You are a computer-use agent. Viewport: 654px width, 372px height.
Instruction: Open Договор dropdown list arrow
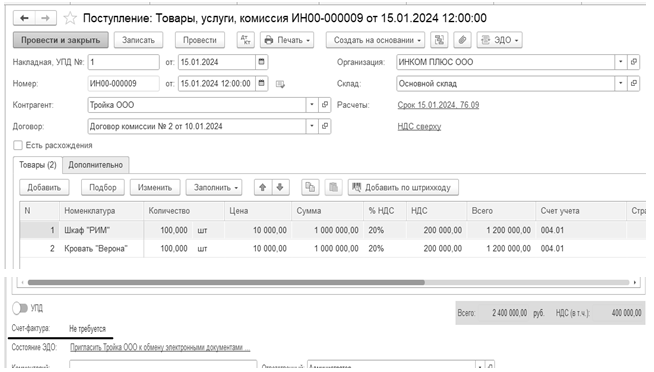click(312, 126)
